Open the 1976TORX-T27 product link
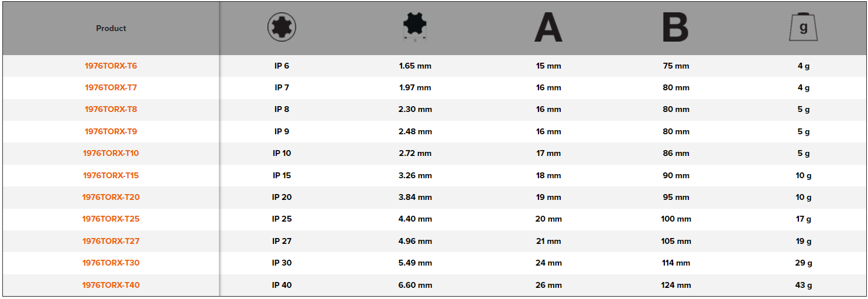The height and width of the screenshot is (299, 868). point(111,241)
